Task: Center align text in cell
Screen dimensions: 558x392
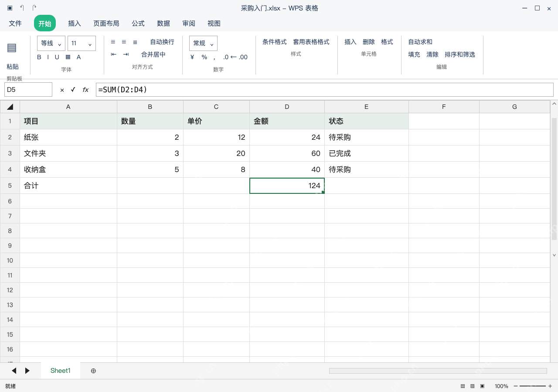Action: [124, 42]
